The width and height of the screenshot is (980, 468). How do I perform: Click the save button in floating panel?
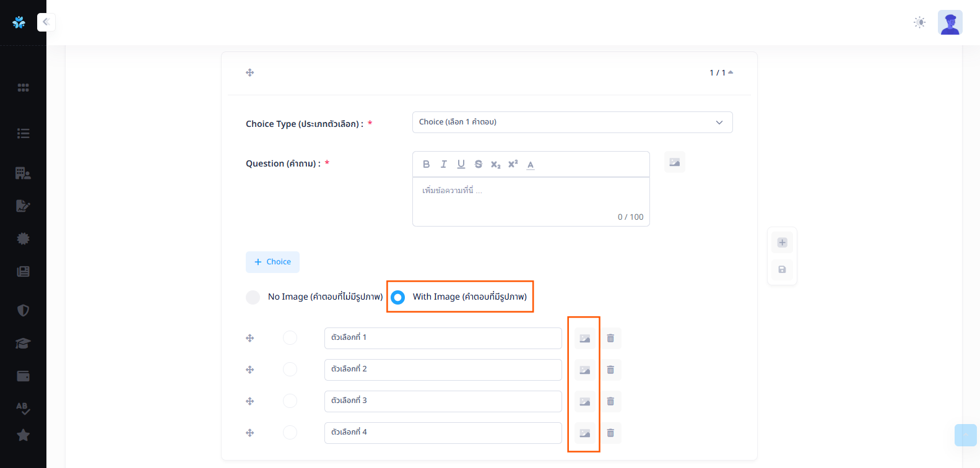[x=782, y=269]
